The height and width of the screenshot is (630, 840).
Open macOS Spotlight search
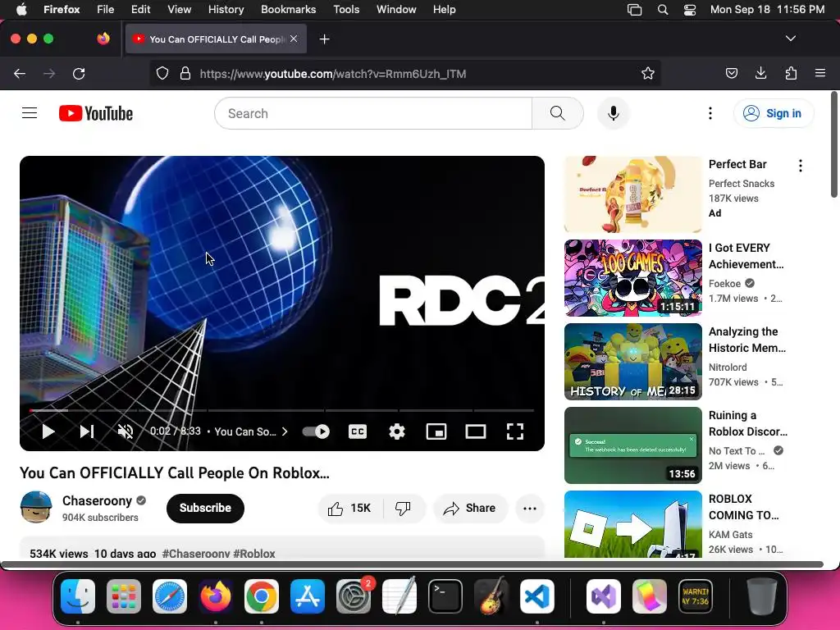coord(663,10)
